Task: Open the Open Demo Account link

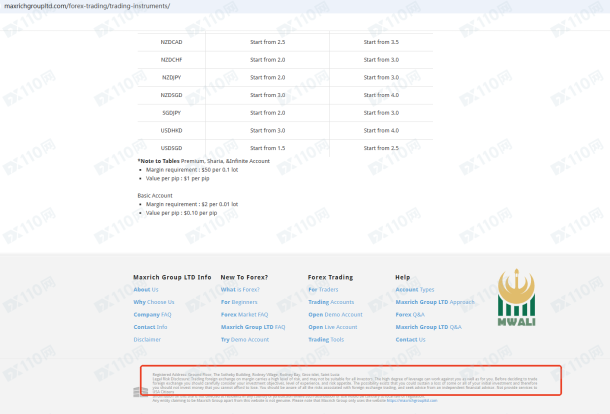Action: point(335,314)
